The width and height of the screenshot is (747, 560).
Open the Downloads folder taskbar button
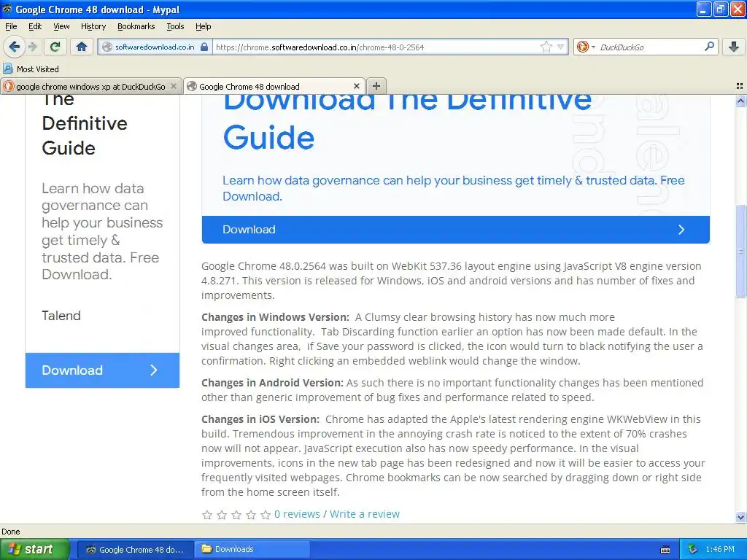pyautogui.click(x=252, y=549)
